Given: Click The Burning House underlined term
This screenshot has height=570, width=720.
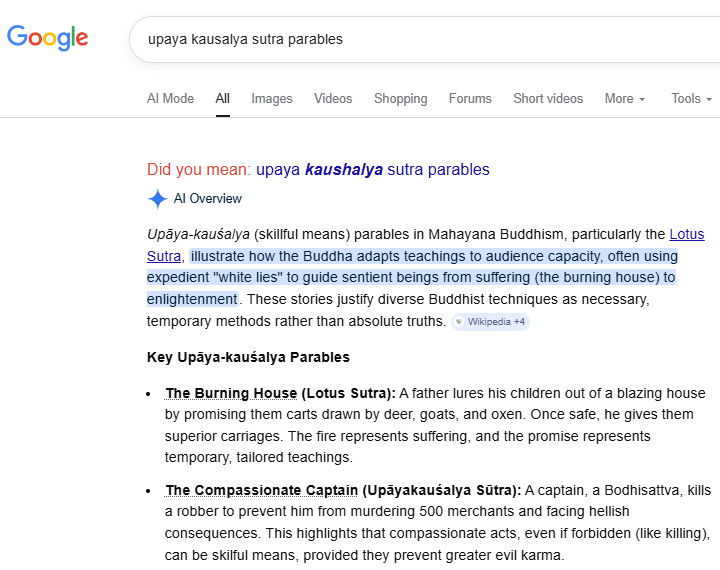Looking at the screenshot, I should coord(231,393).
